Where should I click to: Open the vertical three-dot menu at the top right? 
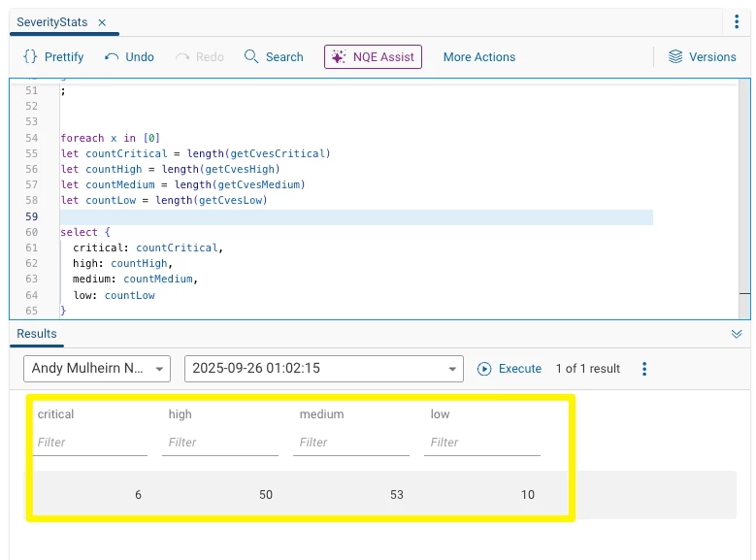[x=737, y=21]
